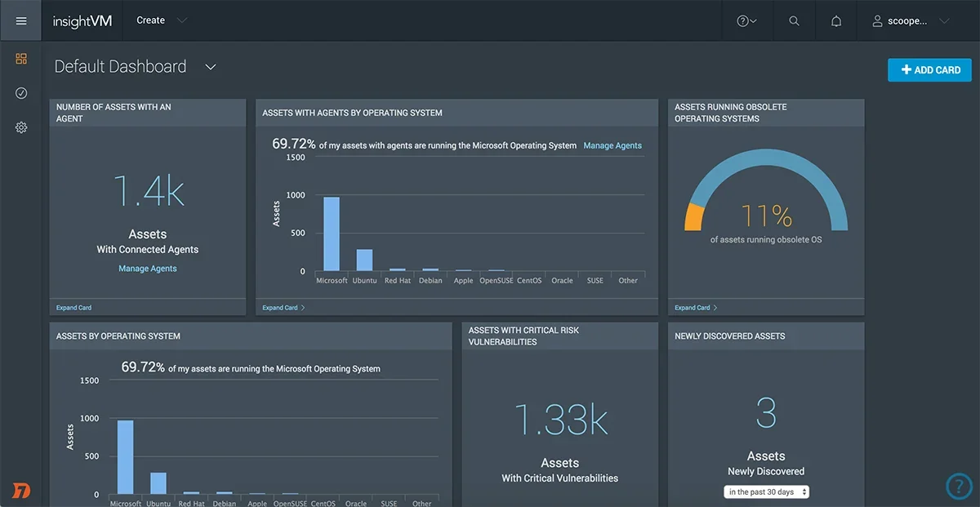Click Manage Agents under Connected Agents
Screen dimensions: 980x507
(x=148, y=269)
